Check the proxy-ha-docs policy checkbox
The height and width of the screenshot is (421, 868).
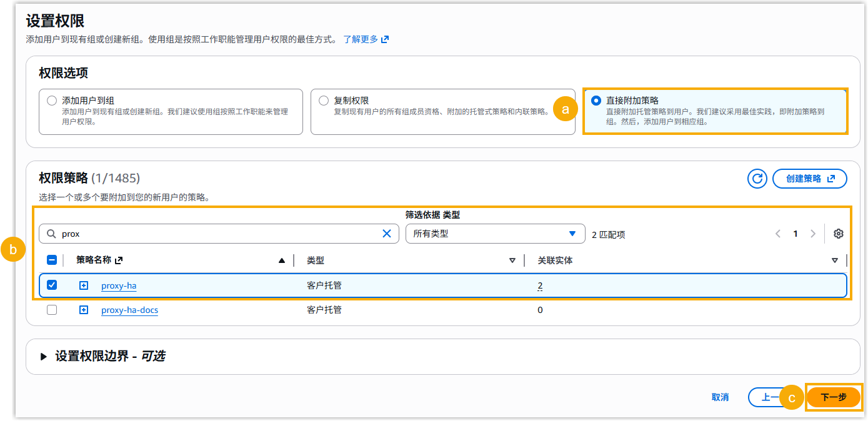coord(52,310)
